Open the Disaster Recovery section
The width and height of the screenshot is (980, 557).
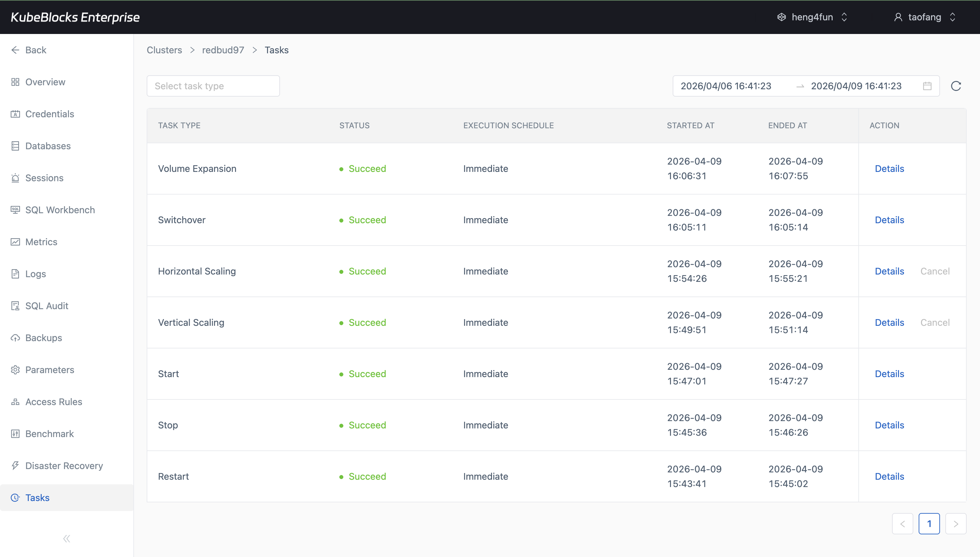(x=64, y=466)
